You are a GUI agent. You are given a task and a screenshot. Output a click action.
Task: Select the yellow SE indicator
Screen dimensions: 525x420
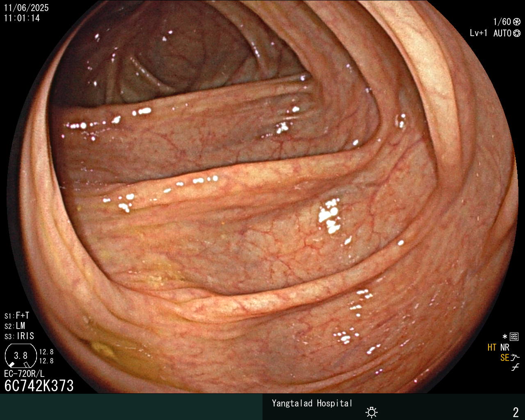[504, 358]
